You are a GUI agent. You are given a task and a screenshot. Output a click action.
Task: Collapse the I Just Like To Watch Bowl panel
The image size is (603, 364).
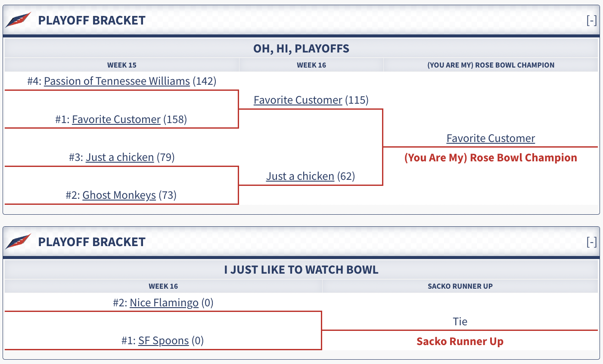pyautogui.click(x=592, y=242)
